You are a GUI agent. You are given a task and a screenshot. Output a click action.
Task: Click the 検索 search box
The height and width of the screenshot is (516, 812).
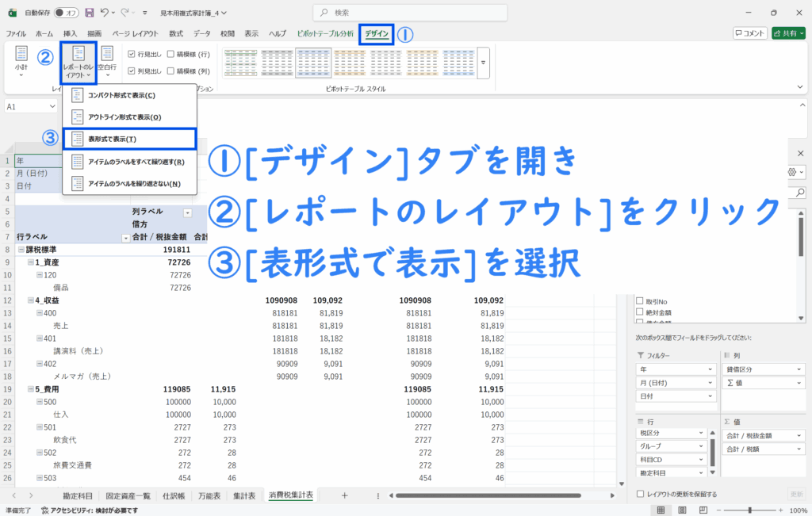[x=405, y=13]
